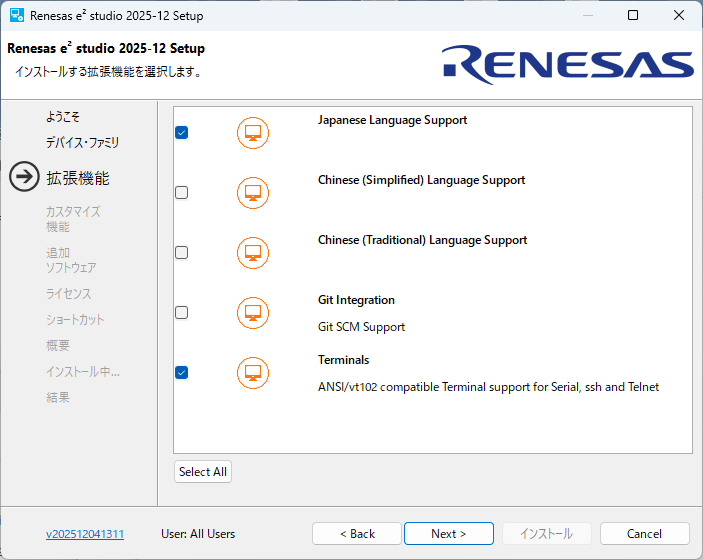
Task: Click the Terminals monitor icon
Action: 253,373
